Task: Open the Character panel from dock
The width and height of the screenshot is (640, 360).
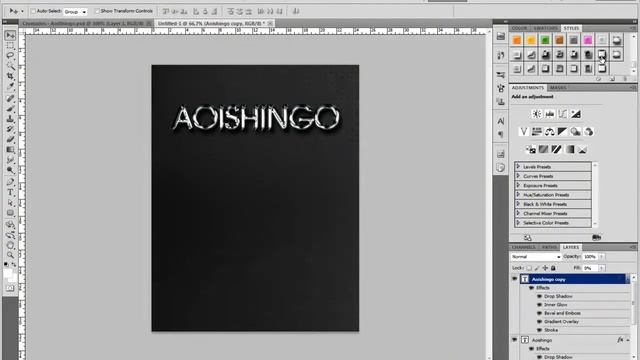Action: tap(501, 121)
